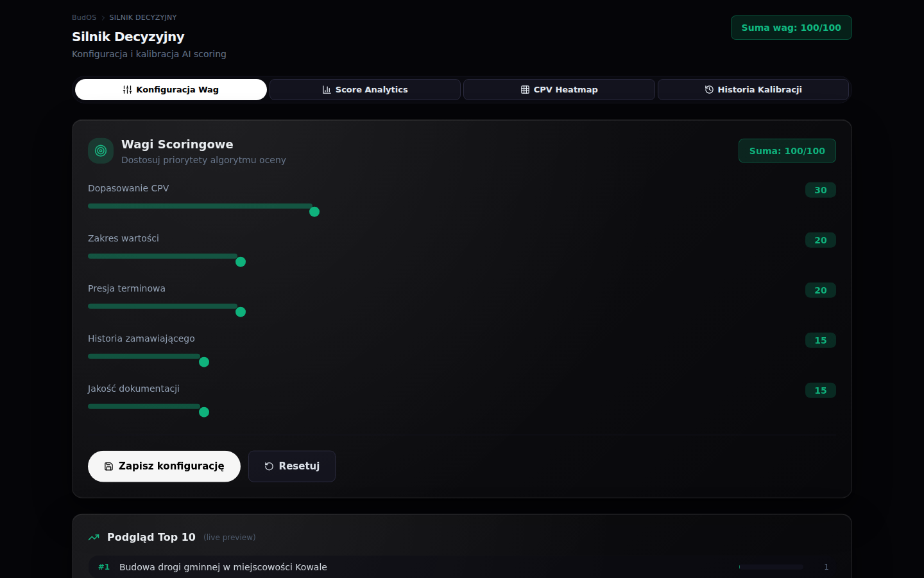Image resolution: width=924 pixels, height=578 pixels.
Task: Click the trending-up icon by Podgląd Top 10
Action: 94,538
